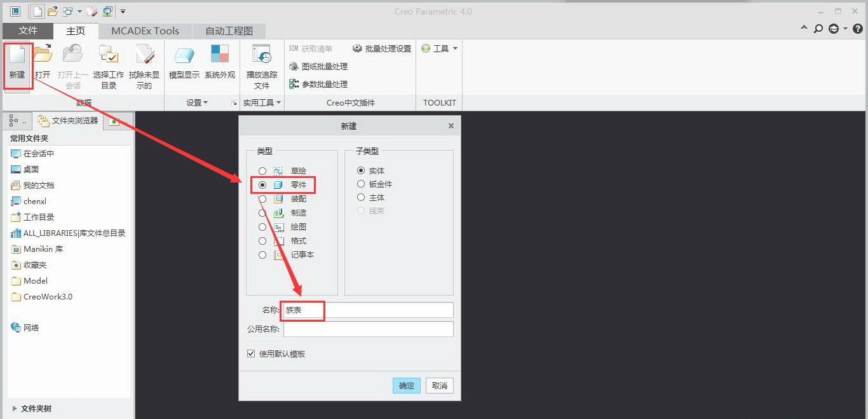This screenshot has height=419, width=868.
Task: Click the 参数批量处理 batch parameter tool
Action: [x=318, y=84]
